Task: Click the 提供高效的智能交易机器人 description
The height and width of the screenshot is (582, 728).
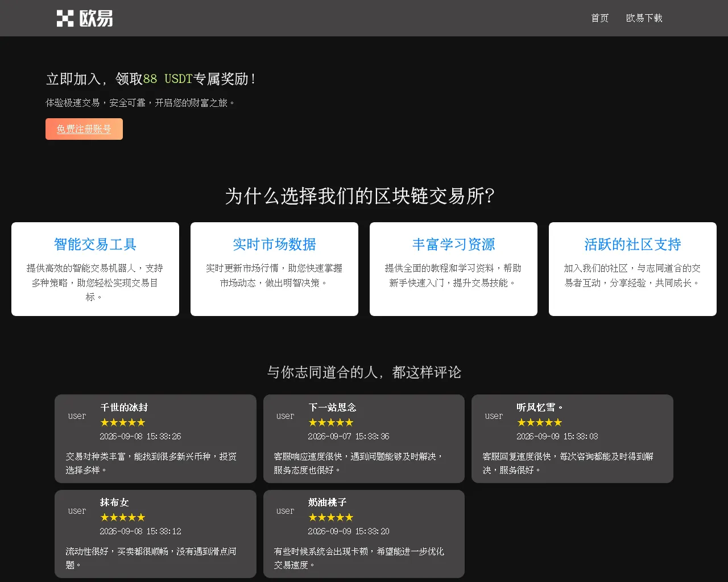Action: pyautogui.click(x=95, y=282)
